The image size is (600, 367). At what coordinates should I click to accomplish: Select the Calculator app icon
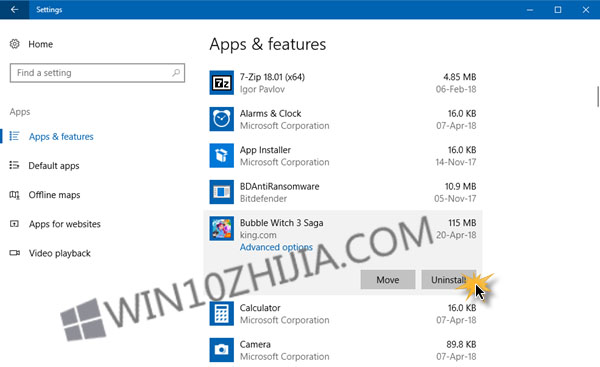coord(222,314)
